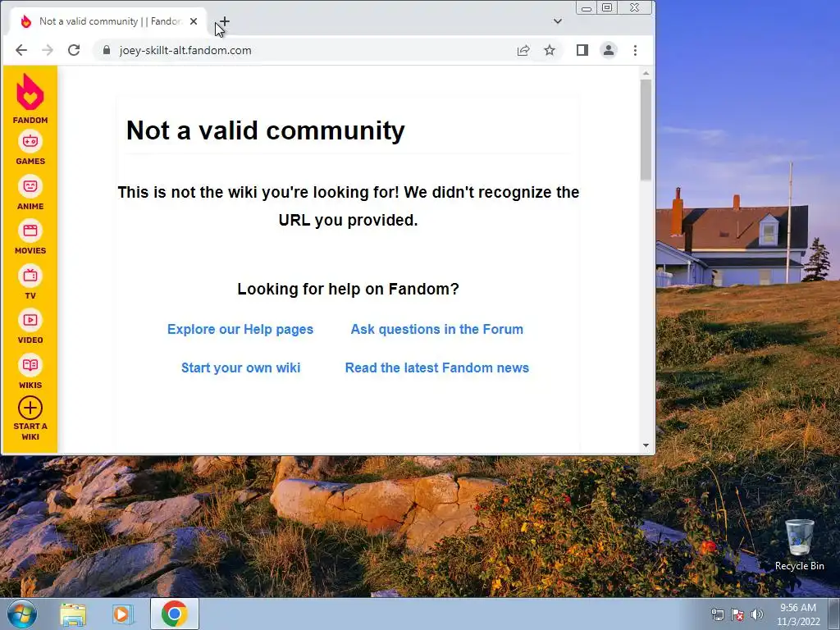The image size is (840, 630).
Task: Bookmark this tab with the star
Action: point(550,50)
